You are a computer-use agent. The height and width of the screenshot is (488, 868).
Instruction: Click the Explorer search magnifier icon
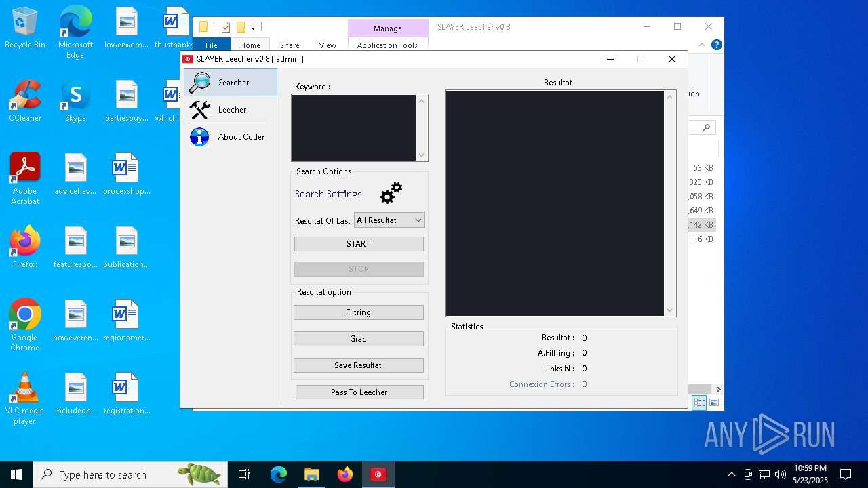point(706,127)
